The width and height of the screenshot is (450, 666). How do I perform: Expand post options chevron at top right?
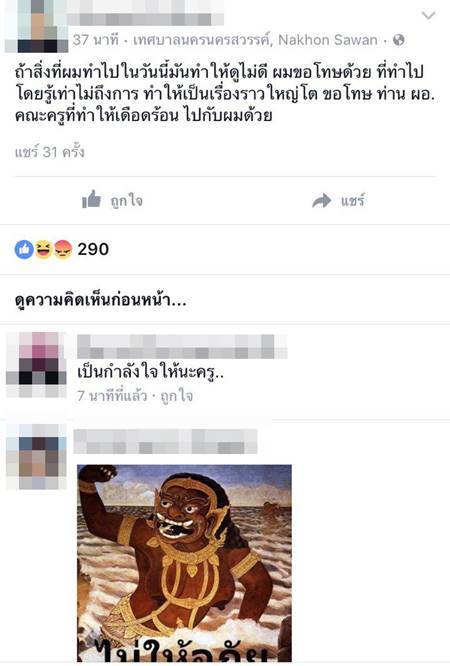pos(428,16)
